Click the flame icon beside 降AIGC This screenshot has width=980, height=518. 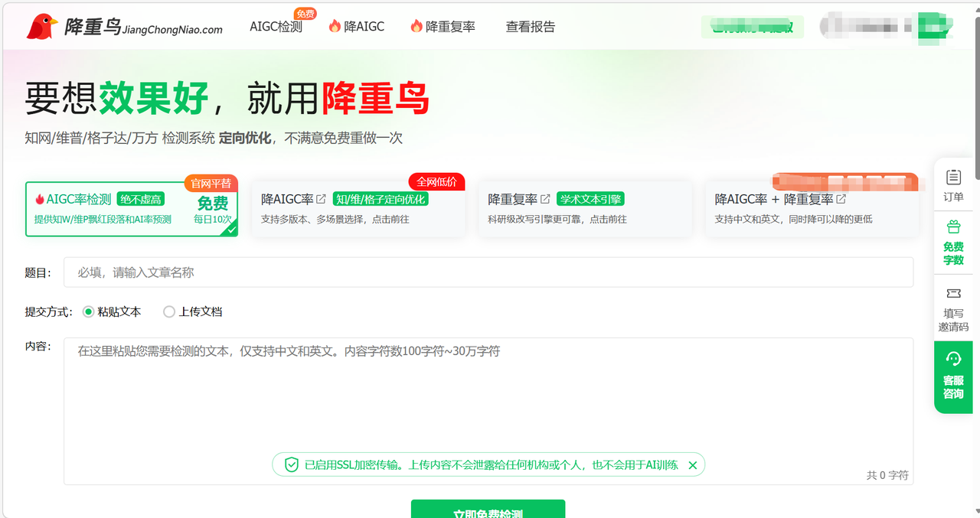[x=335, y=26]
